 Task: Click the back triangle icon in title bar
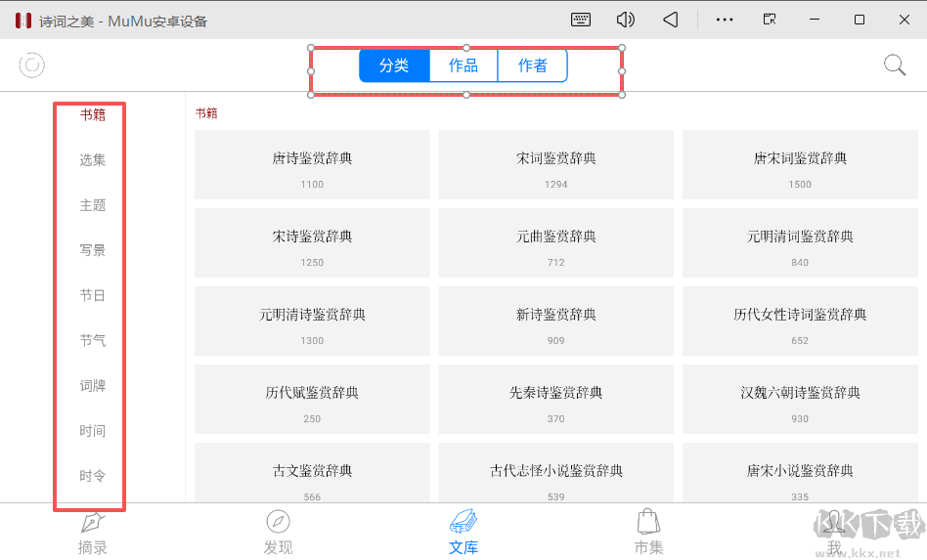(x=671, y=20)
